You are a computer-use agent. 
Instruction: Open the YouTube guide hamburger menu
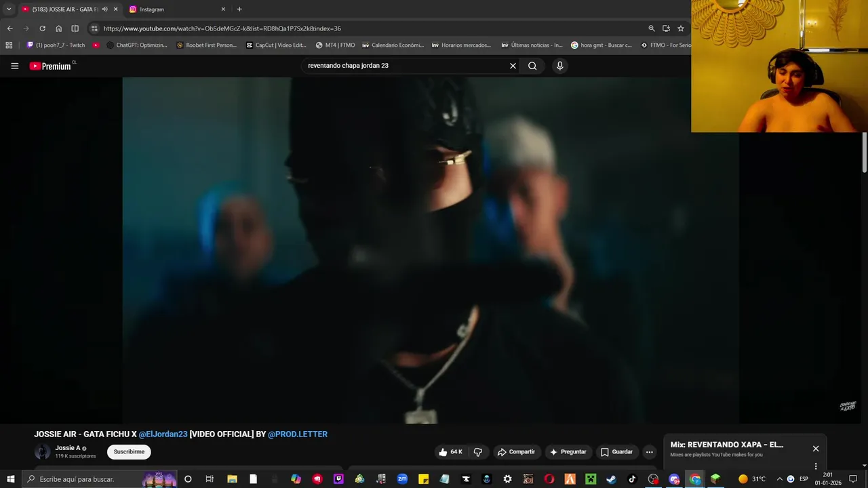pos(14,66)
